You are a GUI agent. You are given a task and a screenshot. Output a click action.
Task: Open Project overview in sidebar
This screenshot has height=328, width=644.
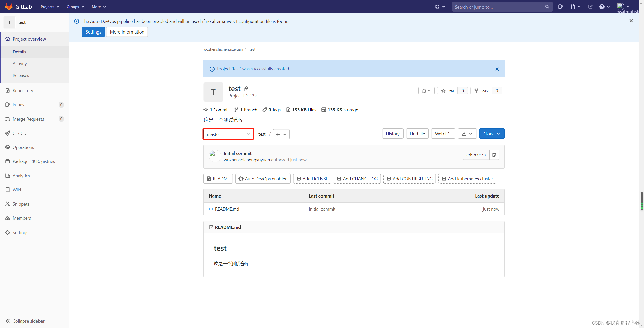[35, 39]
